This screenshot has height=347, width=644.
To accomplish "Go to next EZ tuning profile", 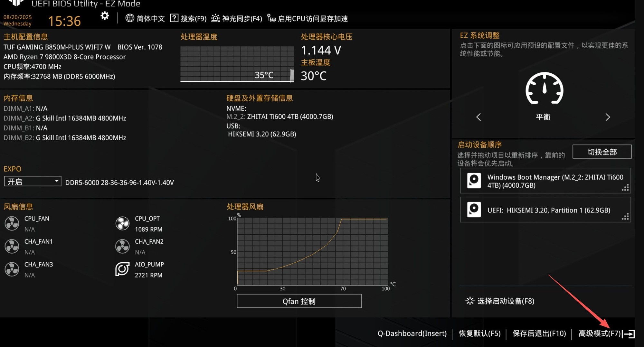I will click(607, 117).
